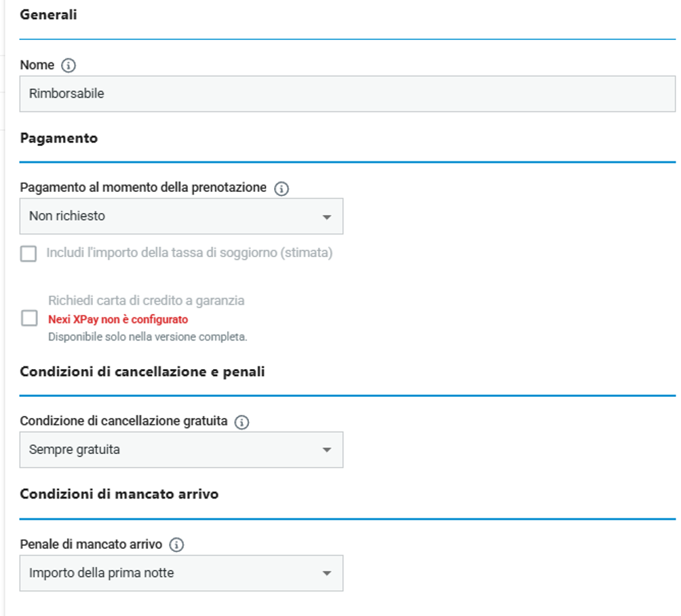
Task: Enable Richiedi carta di credito a garanzia checkbox
Action: (x=30, y=318)
